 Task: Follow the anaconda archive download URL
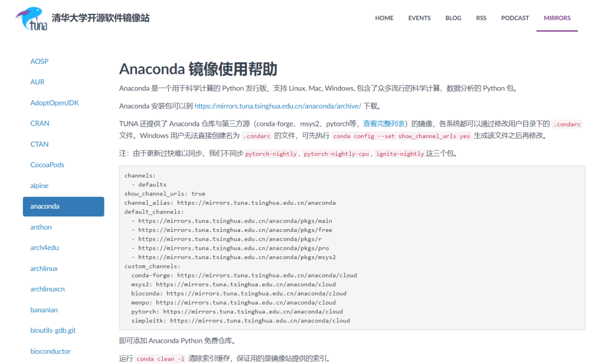click(x=278, y=106)
